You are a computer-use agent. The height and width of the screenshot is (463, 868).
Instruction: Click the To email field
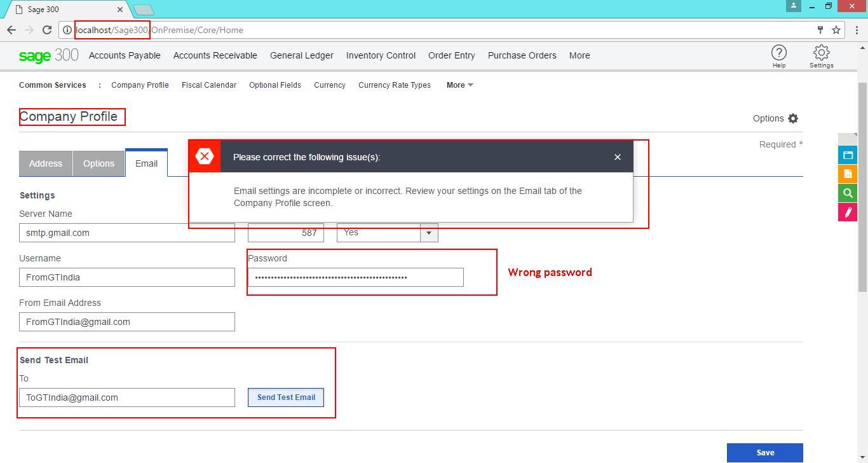point(127,397)
